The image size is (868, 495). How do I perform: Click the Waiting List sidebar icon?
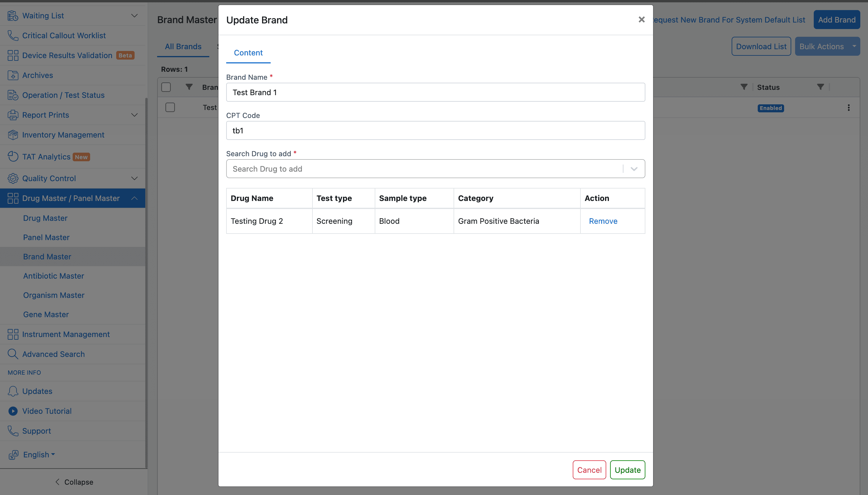(x=13, y=16)
